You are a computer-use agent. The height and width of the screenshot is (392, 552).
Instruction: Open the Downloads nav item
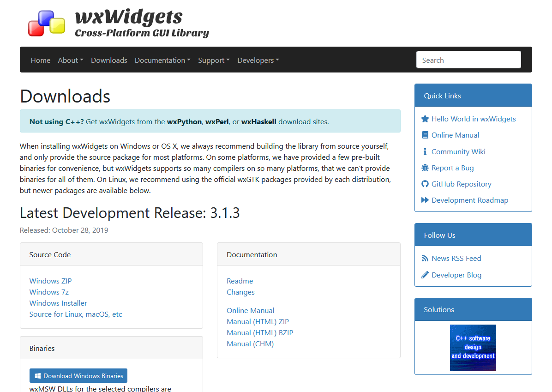(109, 60)
